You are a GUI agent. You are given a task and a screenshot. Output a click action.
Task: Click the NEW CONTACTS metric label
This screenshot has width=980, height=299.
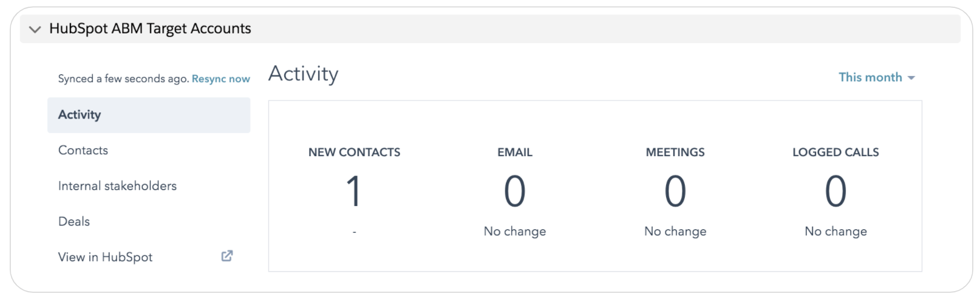354,153
